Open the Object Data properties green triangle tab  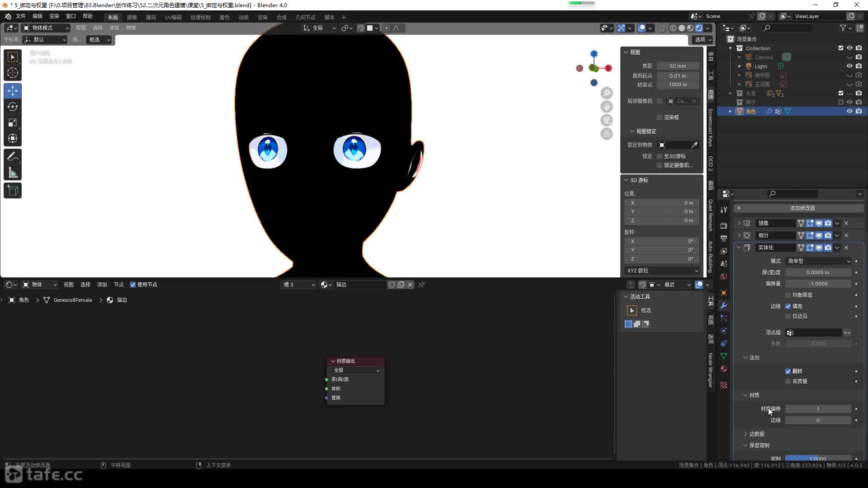[724, 356]
